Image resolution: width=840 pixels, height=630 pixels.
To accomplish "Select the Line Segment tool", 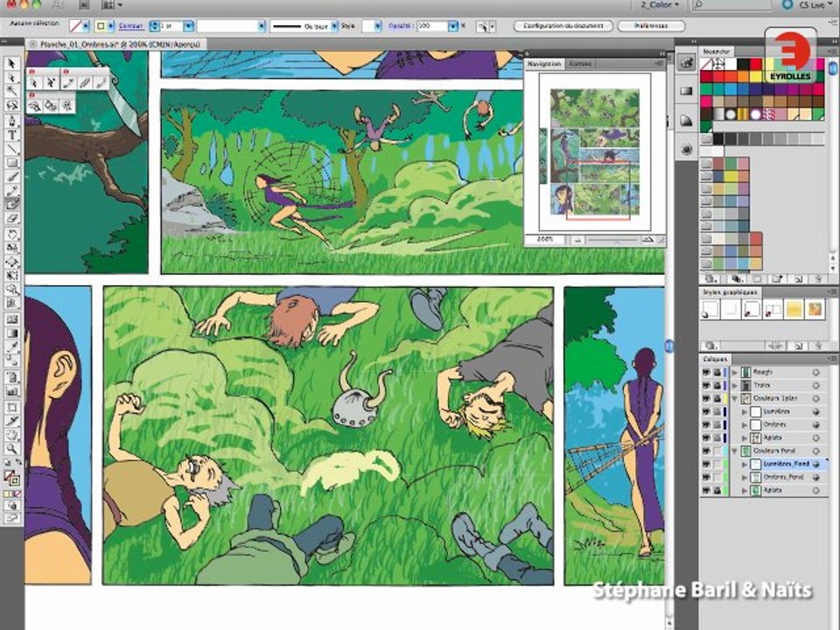I will [x=12, y=149].
